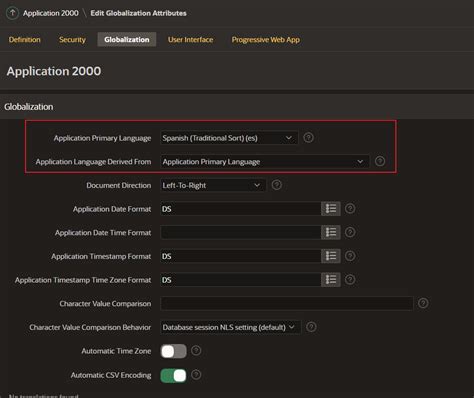Click the Character Value Comparison input field

[x=287, y=303]
